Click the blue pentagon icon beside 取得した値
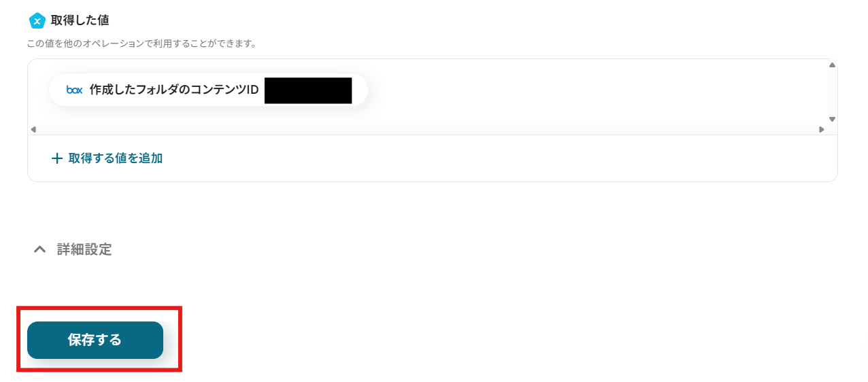This screenshot has height=382, width=868. [37, 20]
